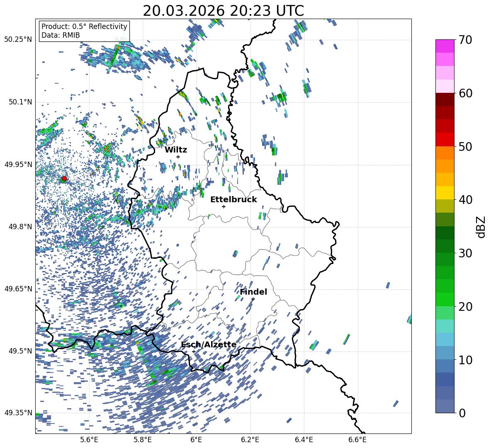The image size is (491, 448).
Task: Click the Wiltz station cross marker
Action: pyautogui.click(x=178, y=157)
